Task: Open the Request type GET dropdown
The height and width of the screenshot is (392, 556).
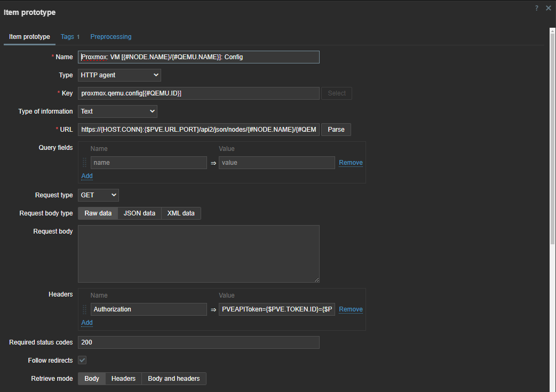Action: point(99,195)
